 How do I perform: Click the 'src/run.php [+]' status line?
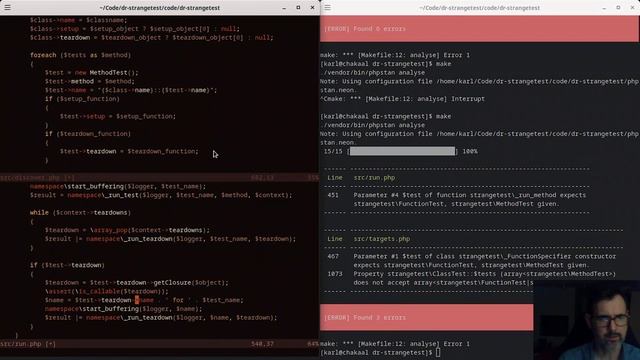160,344
